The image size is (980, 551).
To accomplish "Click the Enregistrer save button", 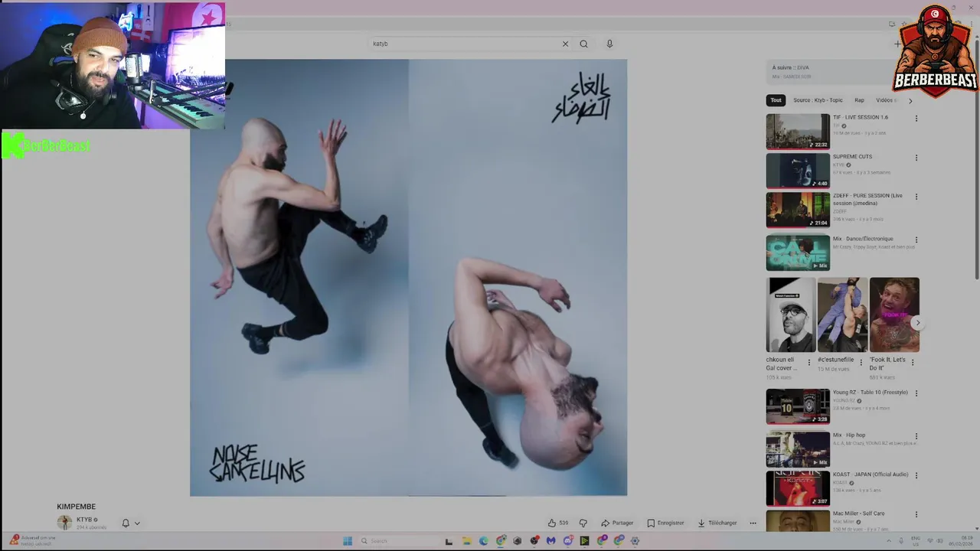I will coord(665,523).
